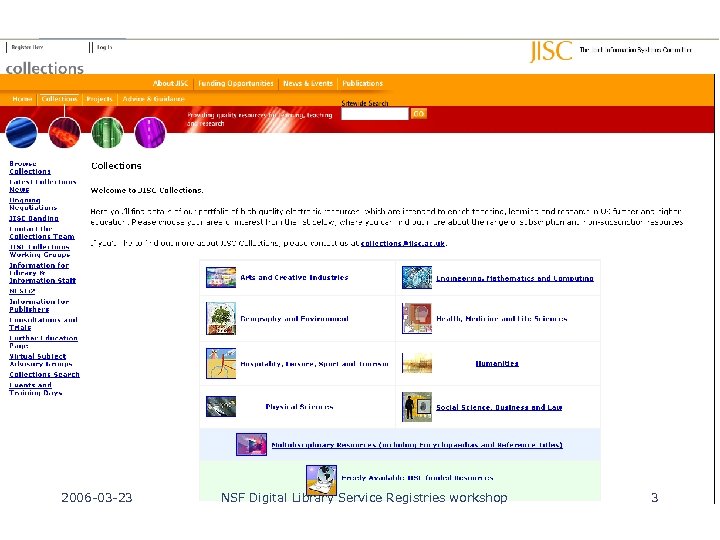This screenshot has height=540, width=720.
Task: Open Events and Training Days link
Action: point(35,388)
